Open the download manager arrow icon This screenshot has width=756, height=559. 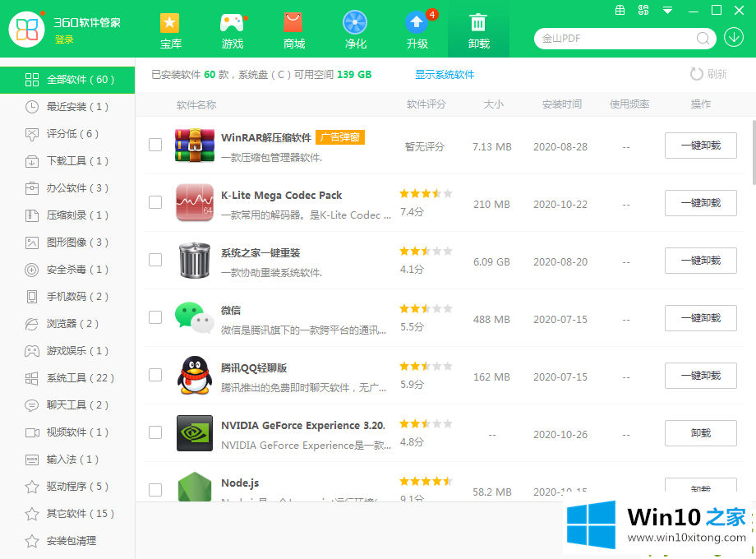[x=733, y=38]
